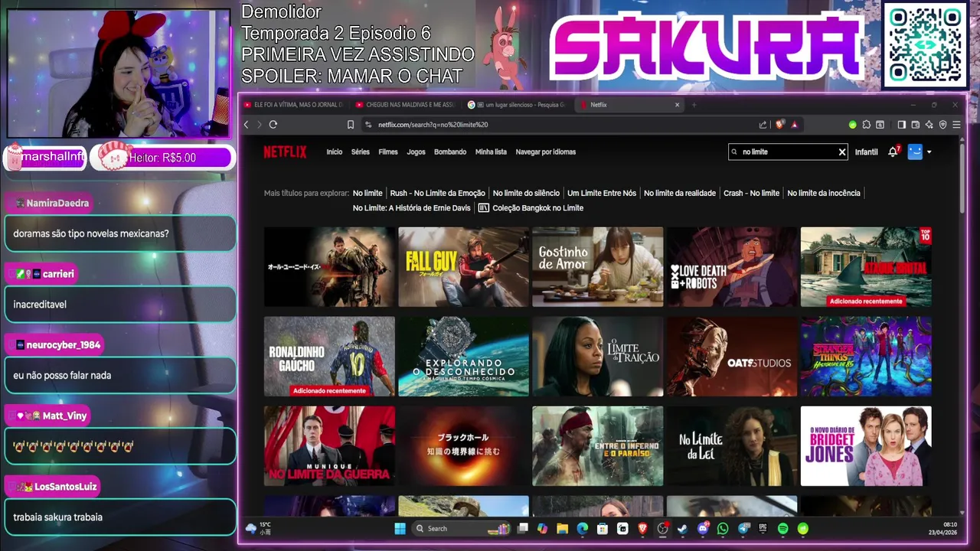980x551 pixels.
Task: Click the browser address bar URL
Action: pyautogui.click(x=433, y=125)
